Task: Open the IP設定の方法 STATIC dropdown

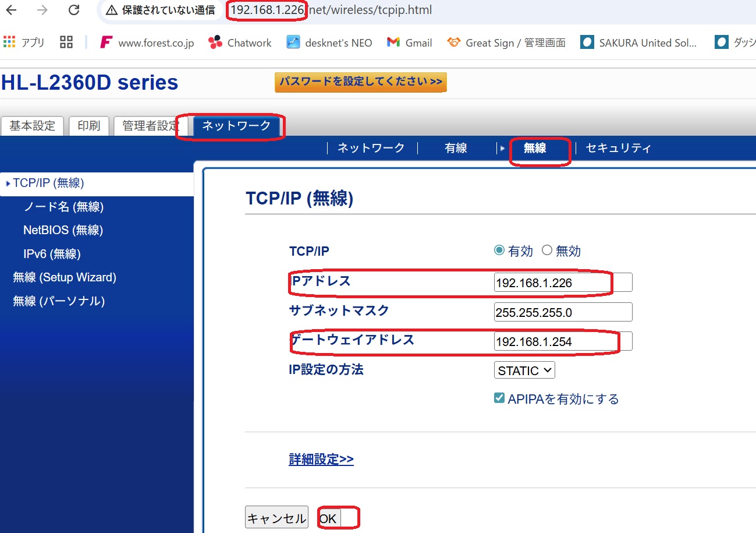Action: (x=524, y=370)
